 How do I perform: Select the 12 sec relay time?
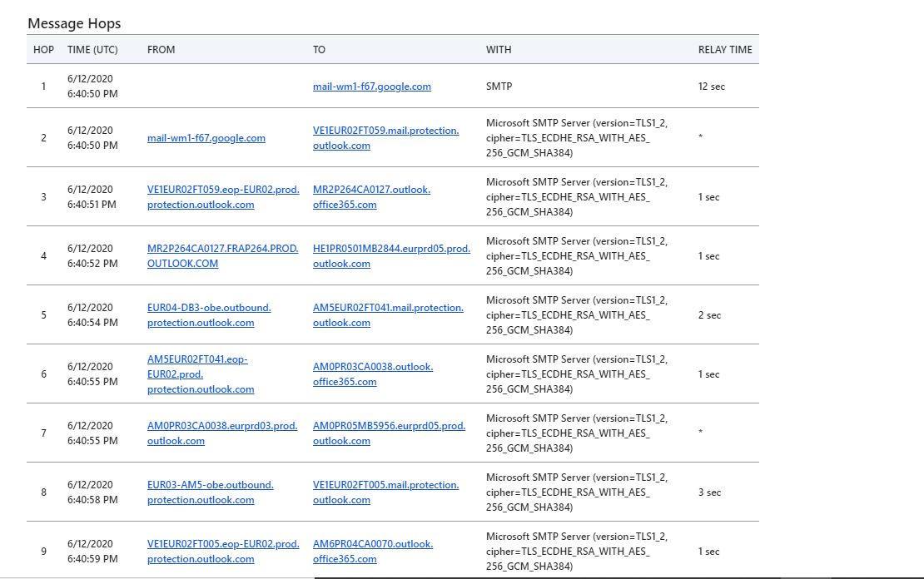click(x=711, y=87)
